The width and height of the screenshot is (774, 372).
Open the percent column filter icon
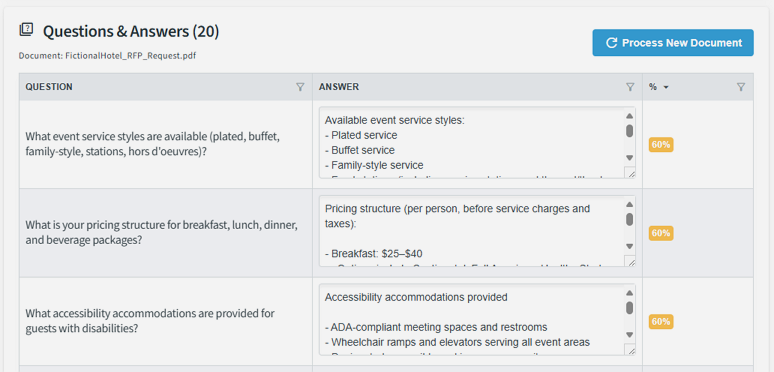[x=740, y=87]
